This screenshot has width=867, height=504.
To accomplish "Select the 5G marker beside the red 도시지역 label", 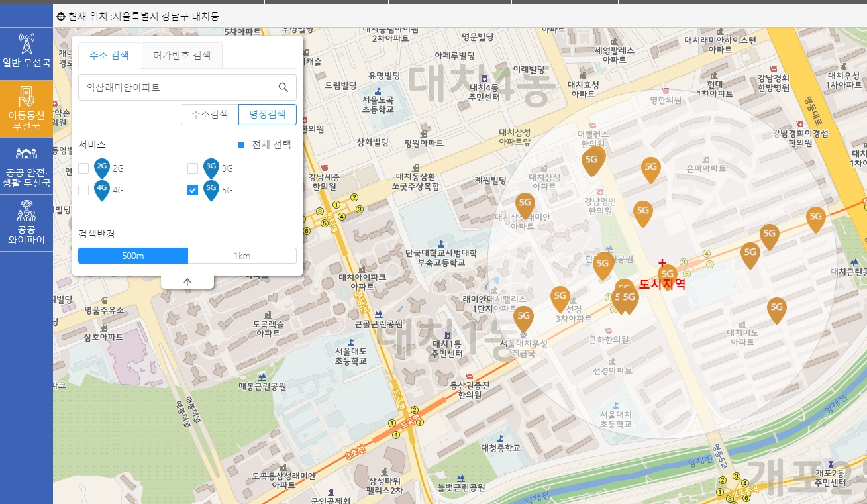I will [667, 276].
